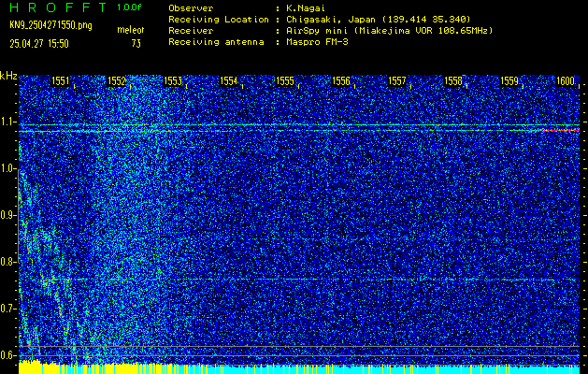Click the 1552 time marker
588x374 pixels.
point(117,81)
